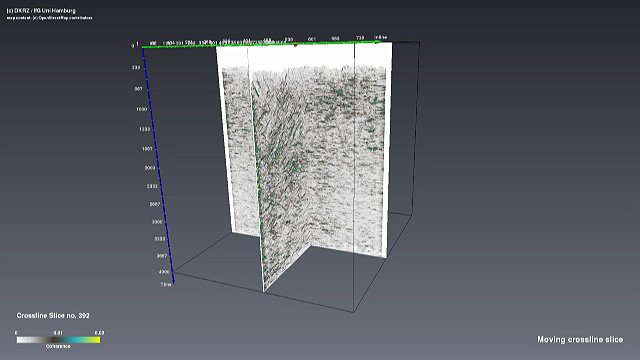Image resolution: width=640 pixels, height=360 pixels.
Task: Click the "Inline" axis title label
Action: (x=381, y=37)
